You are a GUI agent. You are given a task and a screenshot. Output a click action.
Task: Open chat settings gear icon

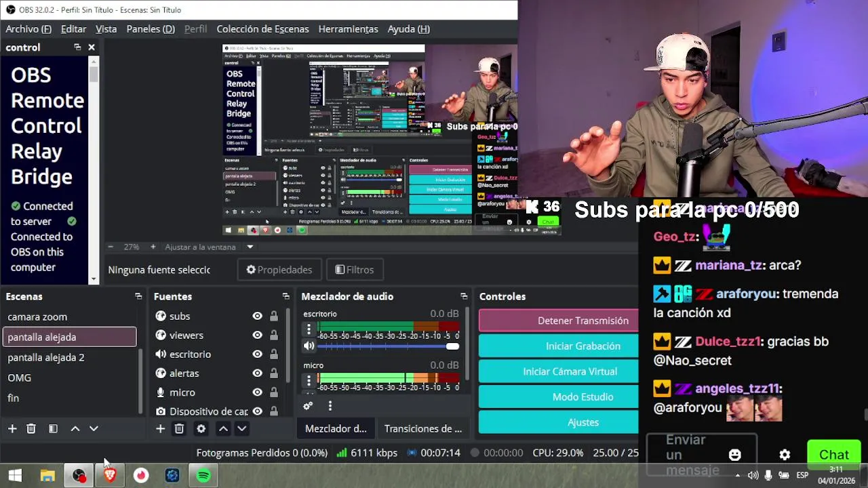785,455
